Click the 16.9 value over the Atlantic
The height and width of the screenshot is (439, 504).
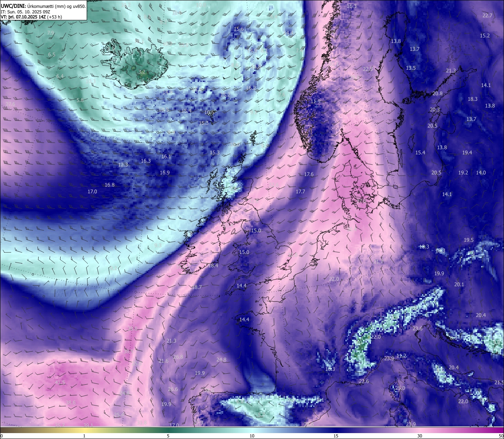165,172
